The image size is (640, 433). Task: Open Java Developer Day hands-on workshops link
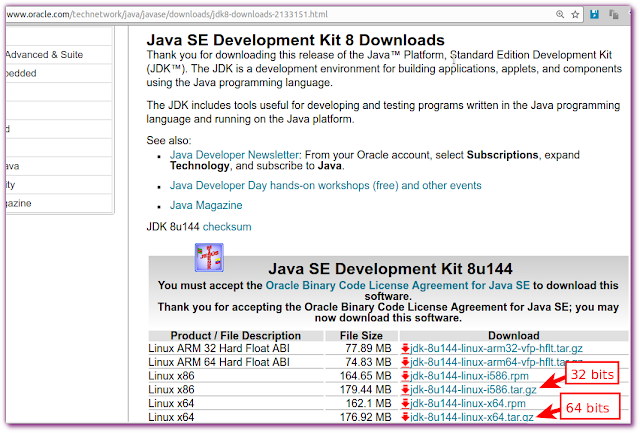coord(325,186)
